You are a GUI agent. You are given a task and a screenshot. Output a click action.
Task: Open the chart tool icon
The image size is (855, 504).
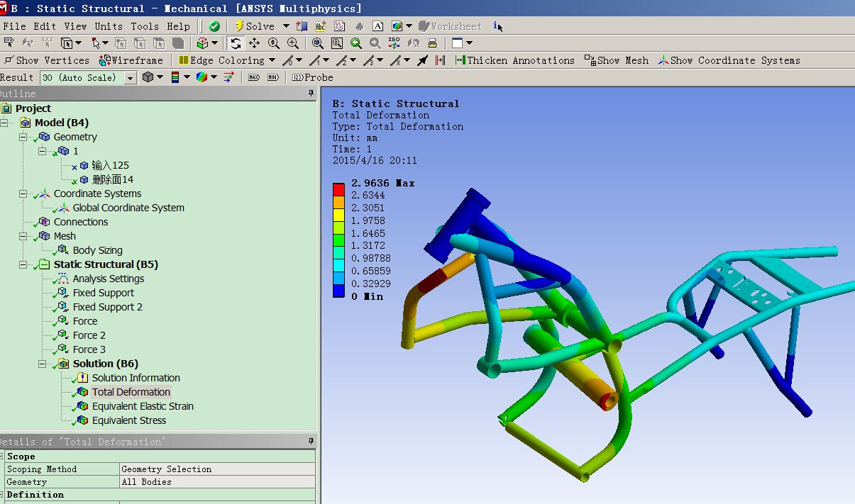pyautogui.click(x=340, y=26)
